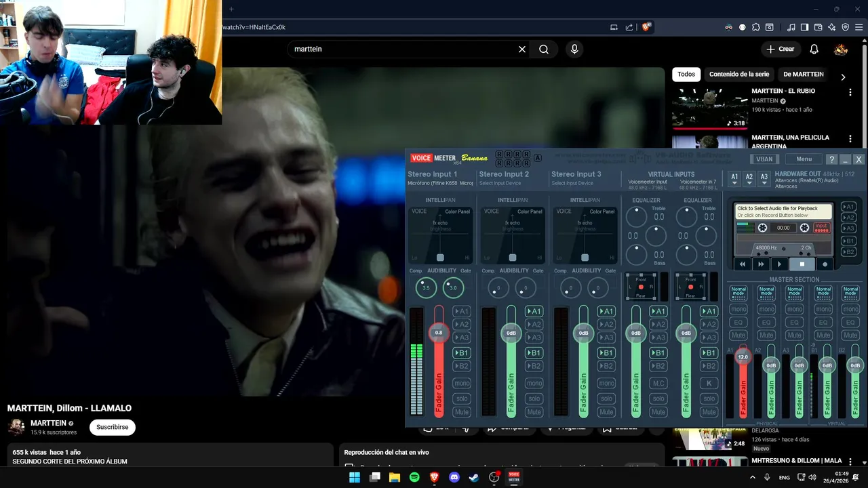Open Brave hamburger main menu

[x=859, y=27]
